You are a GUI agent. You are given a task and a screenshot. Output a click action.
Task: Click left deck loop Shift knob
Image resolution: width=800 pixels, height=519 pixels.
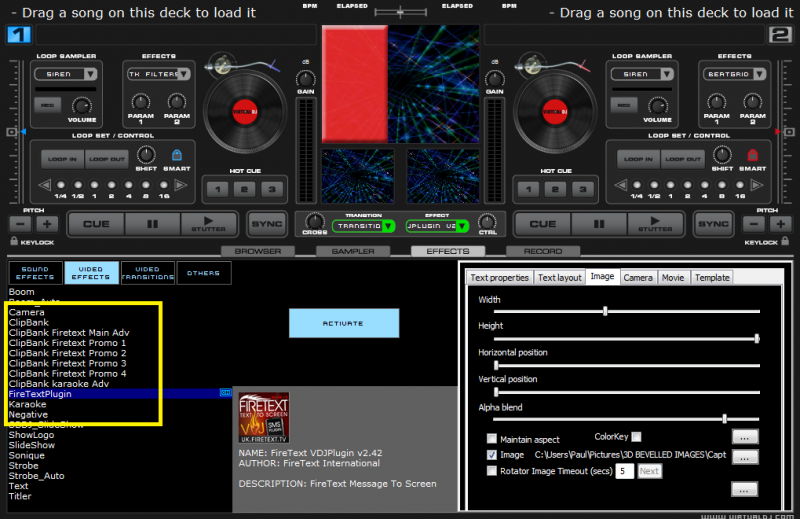point(146,155)
